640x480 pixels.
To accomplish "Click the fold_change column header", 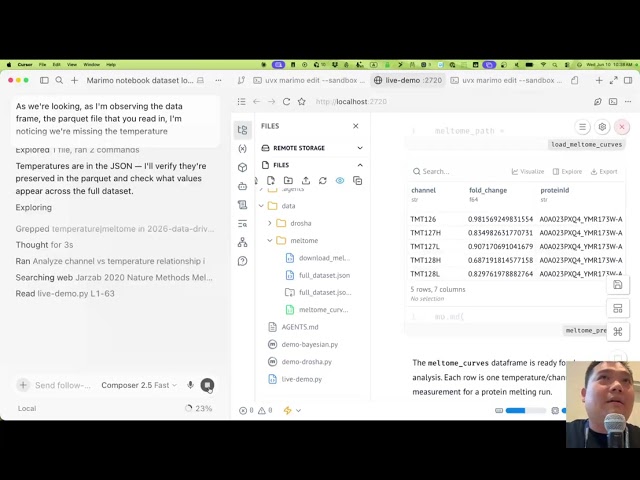I will pos(488,190).
